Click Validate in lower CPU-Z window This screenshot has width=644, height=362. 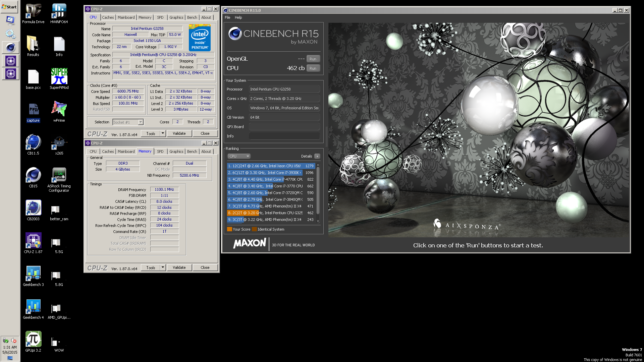click(x=179, y=267)
